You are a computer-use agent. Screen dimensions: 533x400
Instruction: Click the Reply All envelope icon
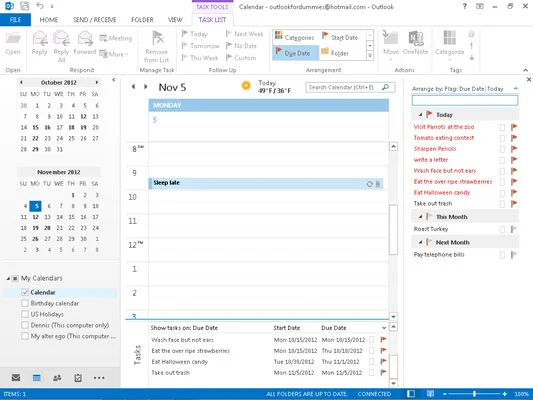[x=62, y=38]
